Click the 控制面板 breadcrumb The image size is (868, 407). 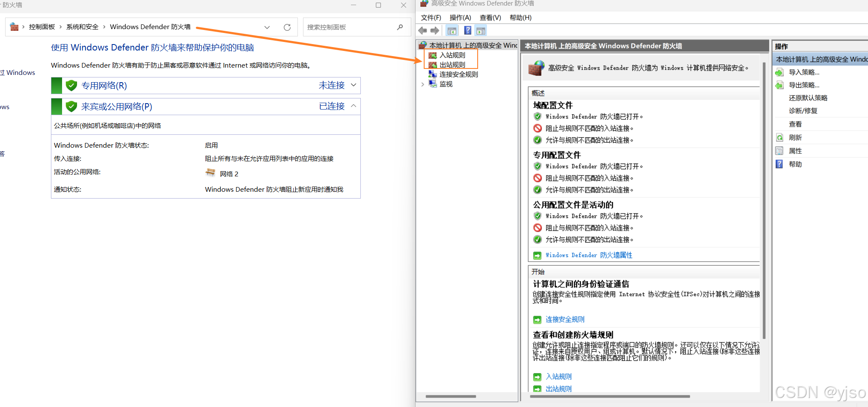42,27
